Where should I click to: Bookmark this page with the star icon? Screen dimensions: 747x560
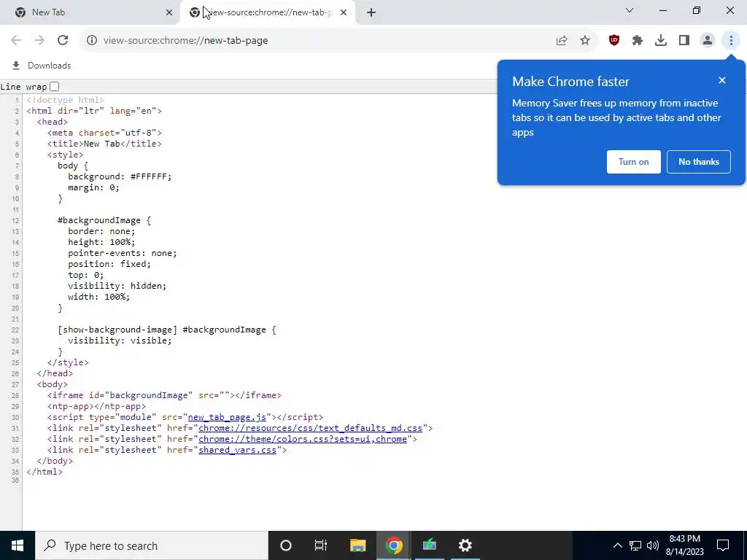coord(585,41)
